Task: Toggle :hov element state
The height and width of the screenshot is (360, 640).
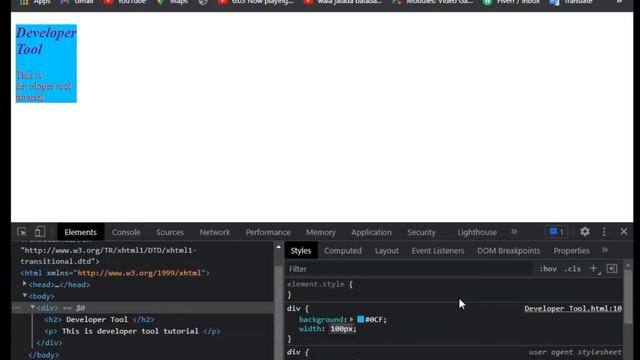Action: tap(547, 269)
